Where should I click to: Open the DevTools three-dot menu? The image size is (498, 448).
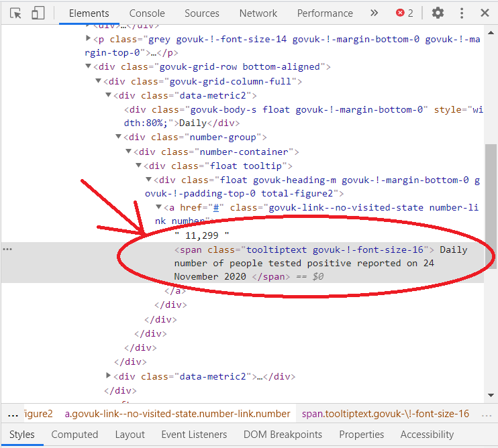click(462, 13)
